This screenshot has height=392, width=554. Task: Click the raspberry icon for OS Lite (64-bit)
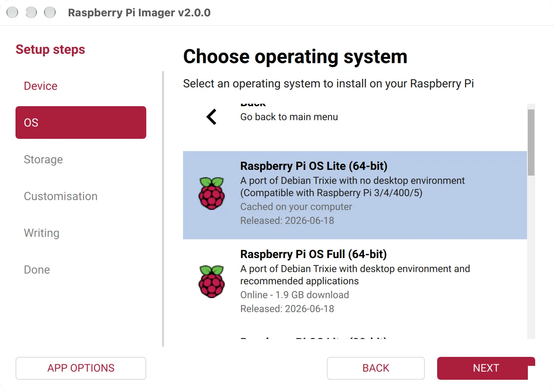point(212,194)
